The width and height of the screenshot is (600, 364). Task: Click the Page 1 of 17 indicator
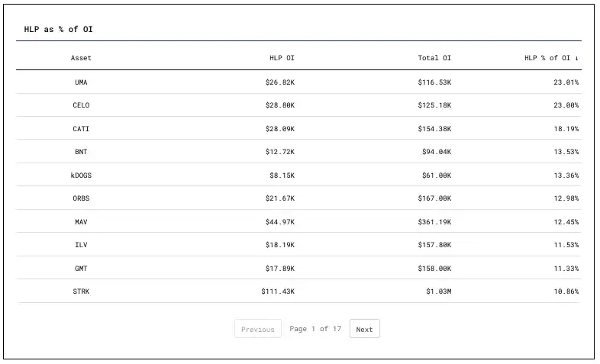[x=315, y=329]
